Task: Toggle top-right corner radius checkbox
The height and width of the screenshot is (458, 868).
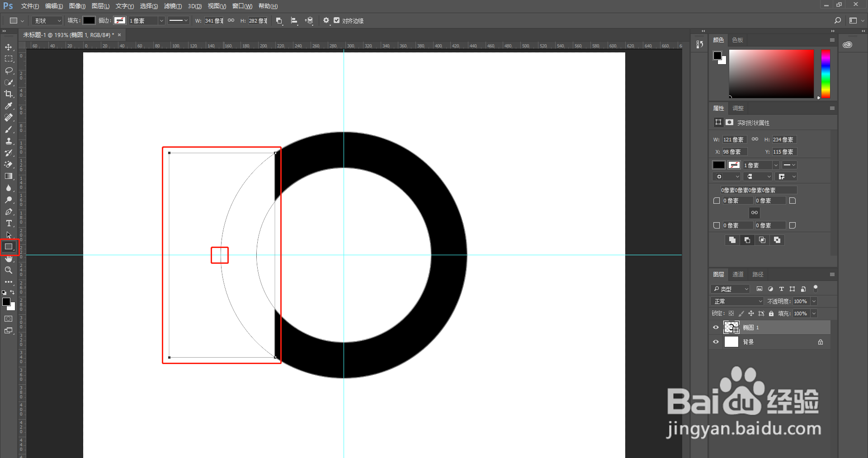Action: [793, 201]
